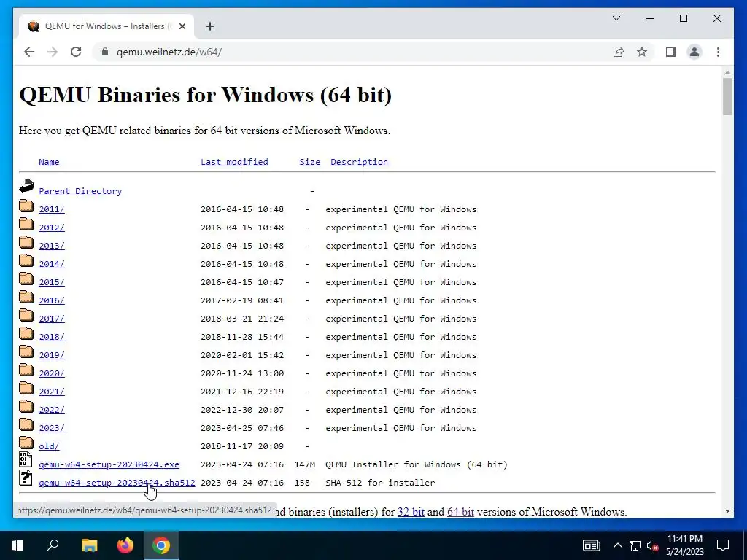Open a new tab with the plus button

click(209, 26)
